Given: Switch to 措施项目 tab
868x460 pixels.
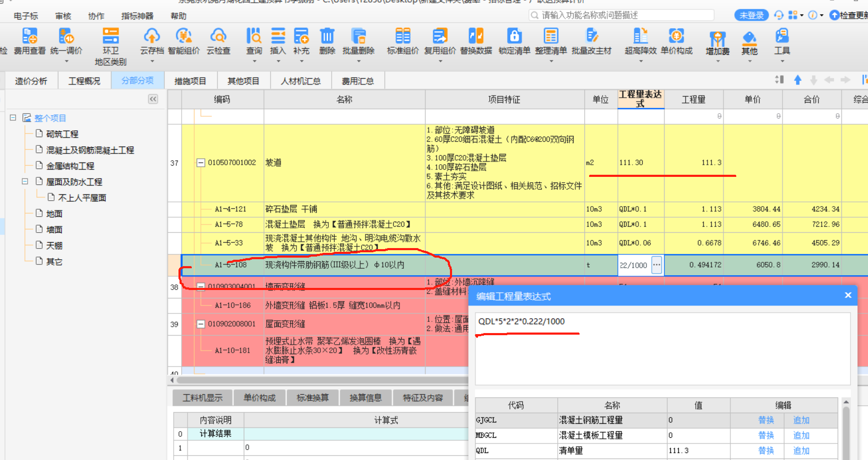Looking at the screenshot, I should [190, 81].
